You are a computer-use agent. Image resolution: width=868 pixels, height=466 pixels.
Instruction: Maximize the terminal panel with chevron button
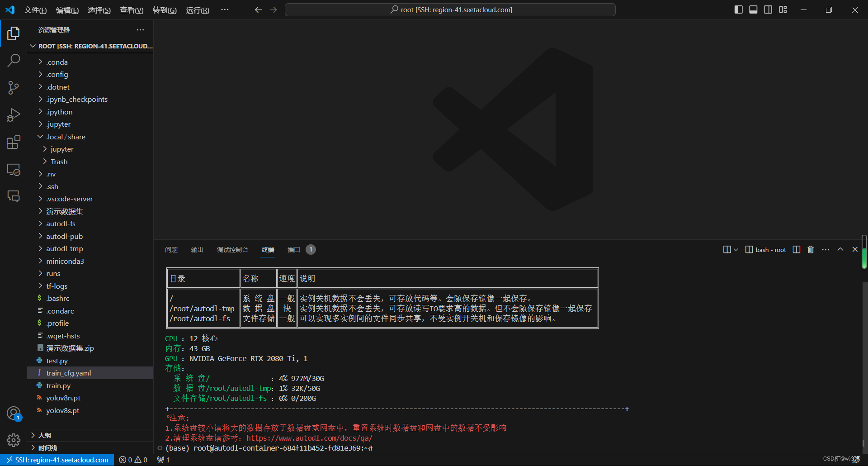pyautogui.click(x=840, y=249)
